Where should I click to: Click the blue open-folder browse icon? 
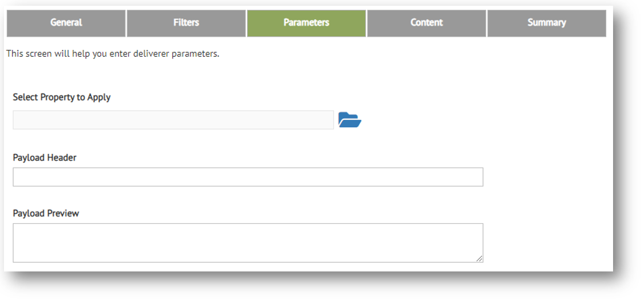[350, 120]
